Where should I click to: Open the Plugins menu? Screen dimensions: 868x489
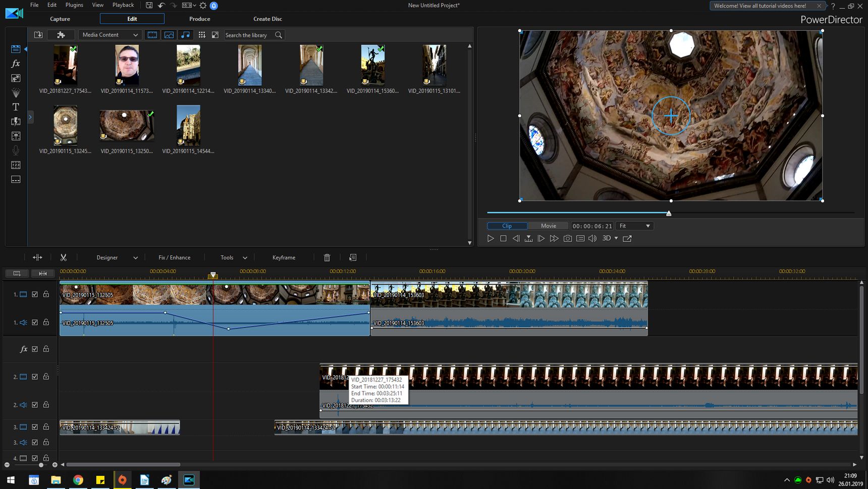(74, 5)
